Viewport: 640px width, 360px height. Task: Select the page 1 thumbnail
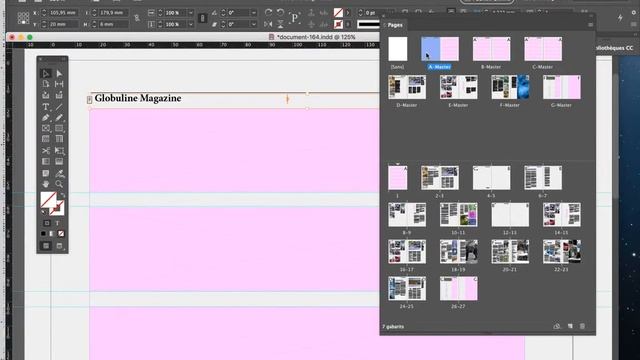(398, 178)
